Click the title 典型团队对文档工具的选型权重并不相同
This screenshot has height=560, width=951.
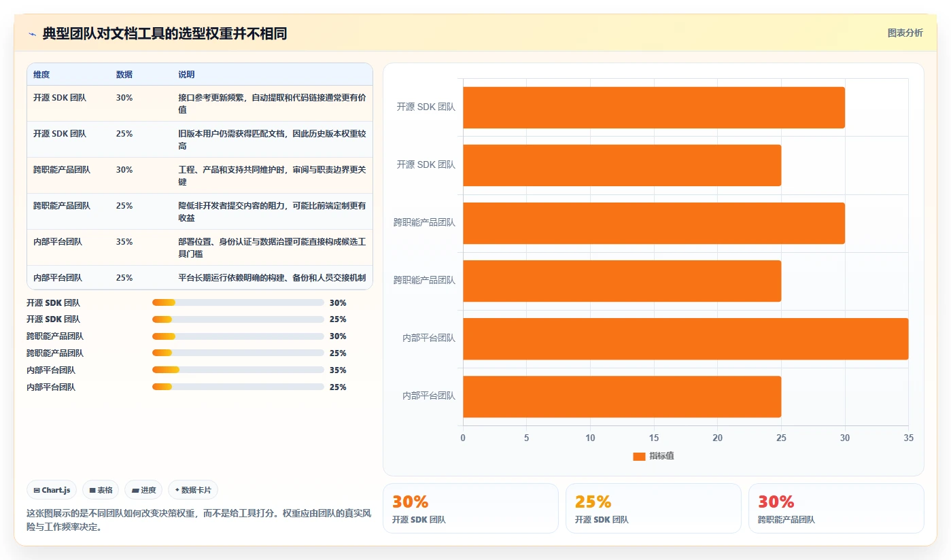click(x=165, y=33)
